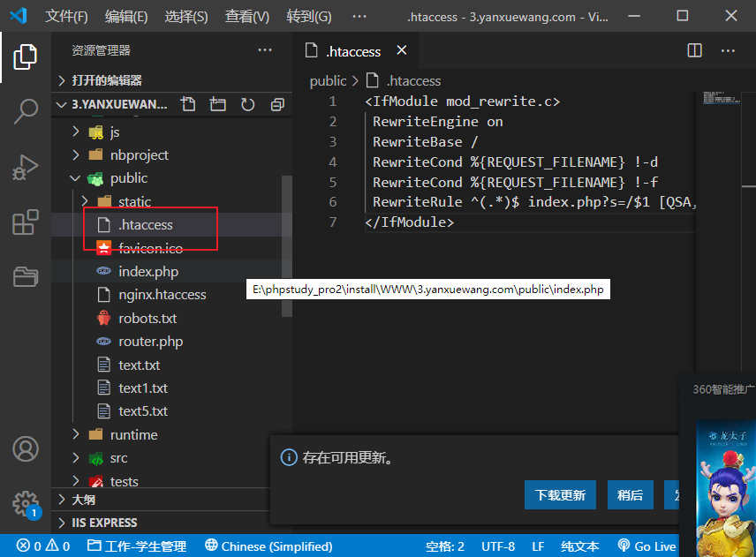Image resolution: width=756 pixels, height=557 pixels.
Task: Click the VS Code logo icon
Action: coord(19,16)
